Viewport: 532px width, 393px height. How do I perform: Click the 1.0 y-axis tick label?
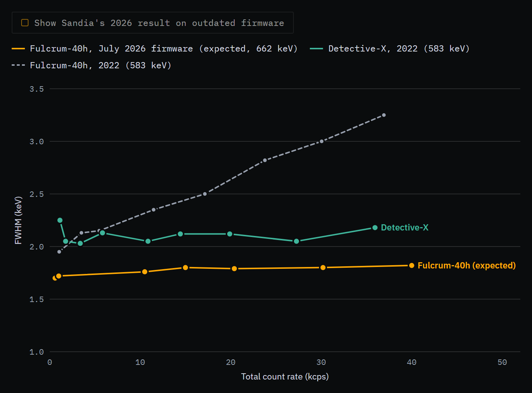click(37, 352)
